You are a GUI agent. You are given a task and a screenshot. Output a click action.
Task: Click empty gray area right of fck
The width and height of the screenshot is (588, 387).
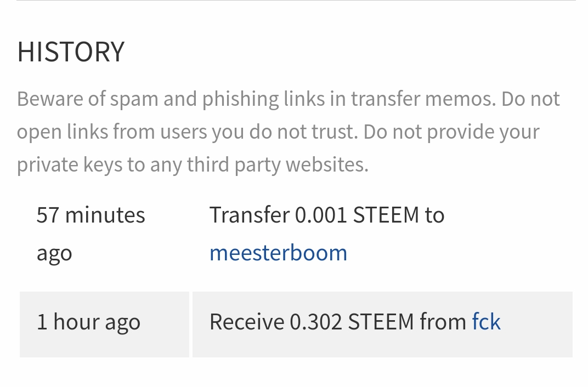538,323
